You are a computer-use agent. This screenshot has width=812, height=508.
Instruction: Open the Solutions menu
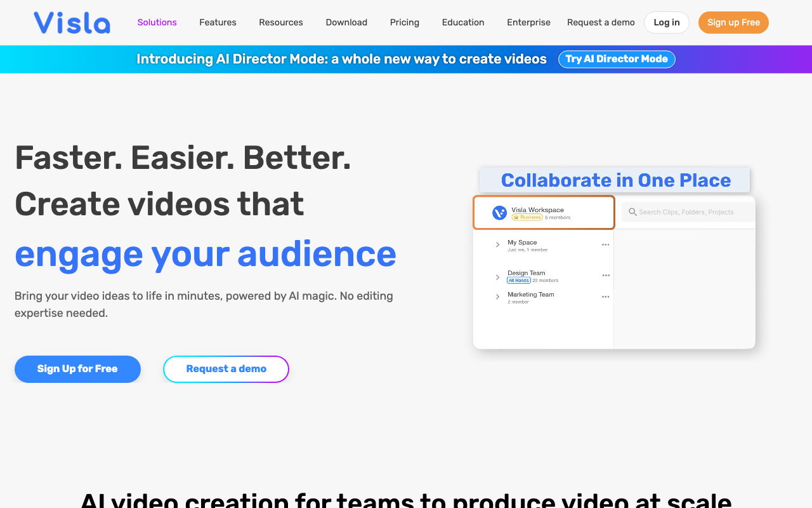pyautogui.click(x=157, y=22)
